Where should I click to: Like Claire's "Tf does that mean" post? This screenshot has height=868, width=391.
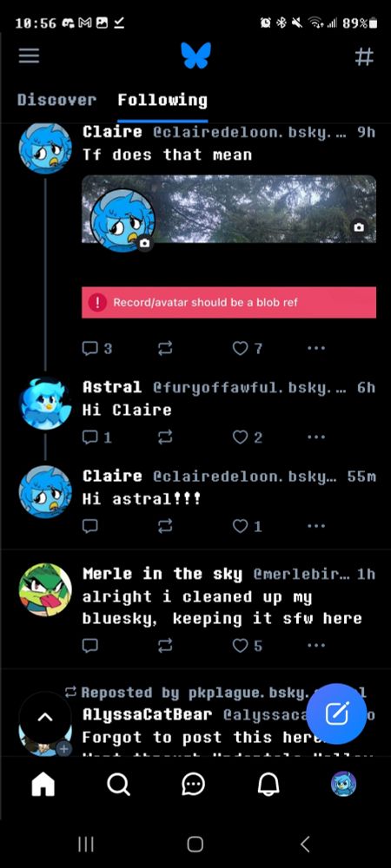240,348
